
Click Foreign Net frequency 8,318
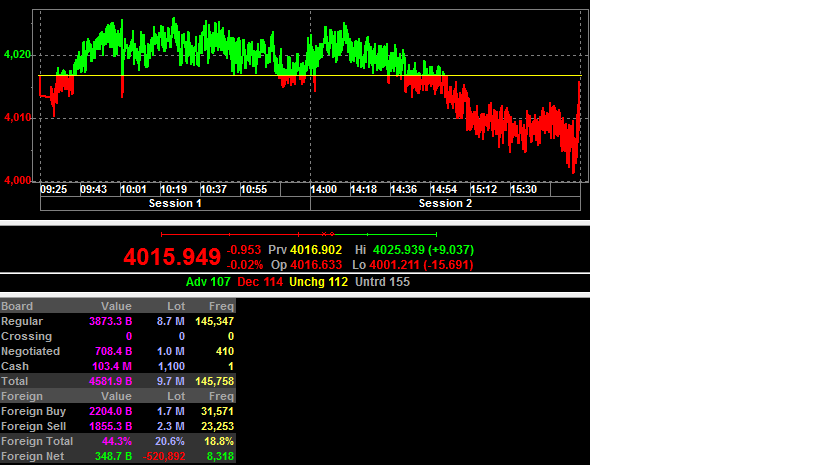point(221,456)
